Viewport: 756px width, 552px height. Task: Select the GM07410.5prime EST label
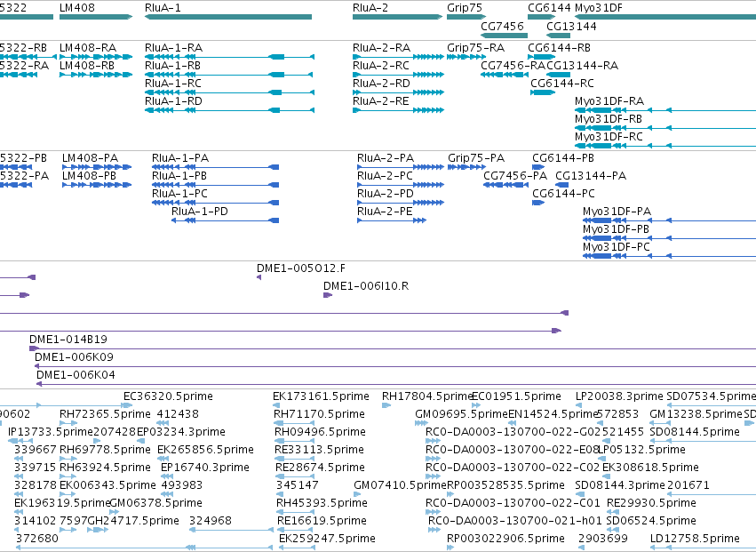click(400, 485)
